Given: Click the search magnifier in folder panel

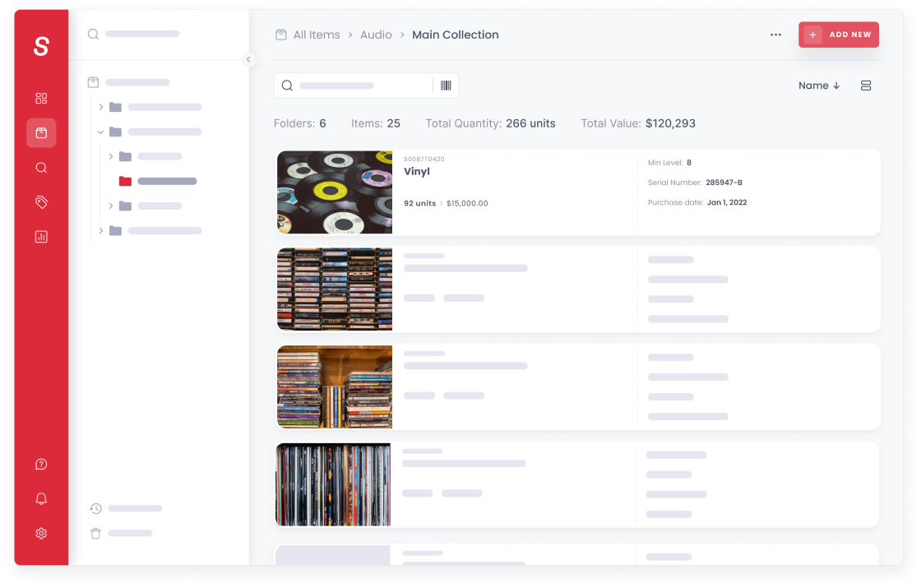Looking at the screenshot, I should pyautogui.click(x=93, y=34).
